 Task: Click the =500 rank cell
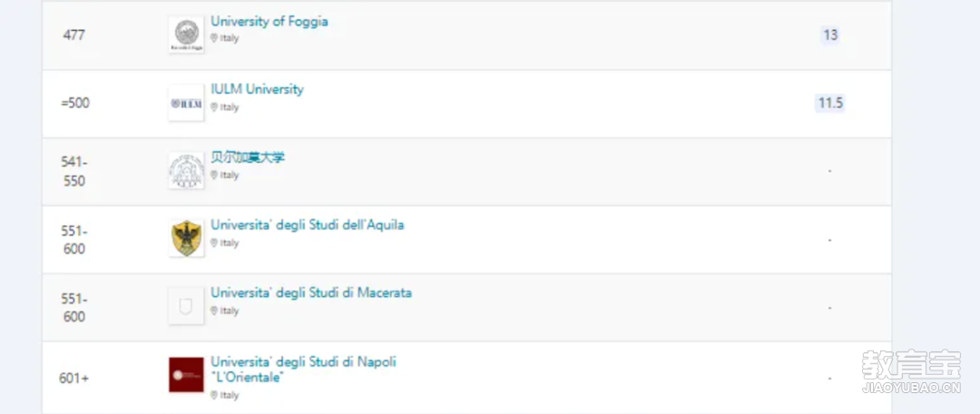[75, 103]
